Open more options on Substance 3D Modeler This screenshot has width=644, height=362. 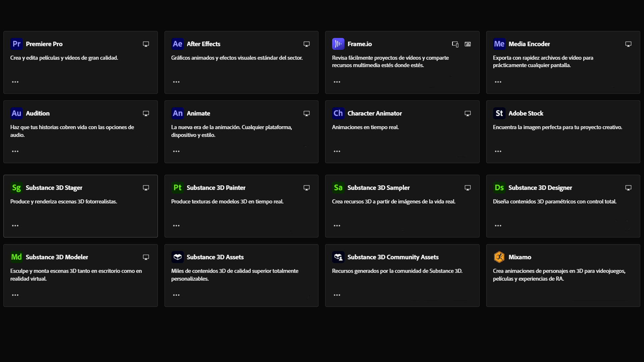[x=15, y=295]
